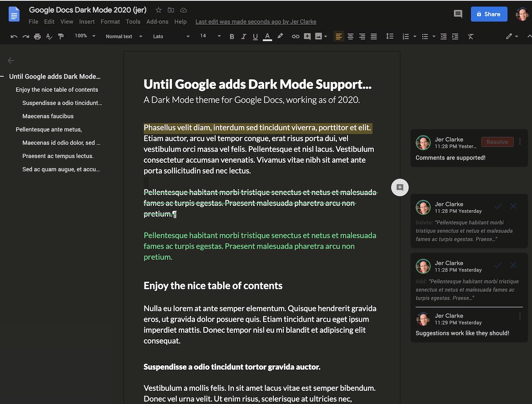This screenshot has width=532, height=404.
Task: Click the 'Last edit was made seconds ago' link
Action: point(256,22)
